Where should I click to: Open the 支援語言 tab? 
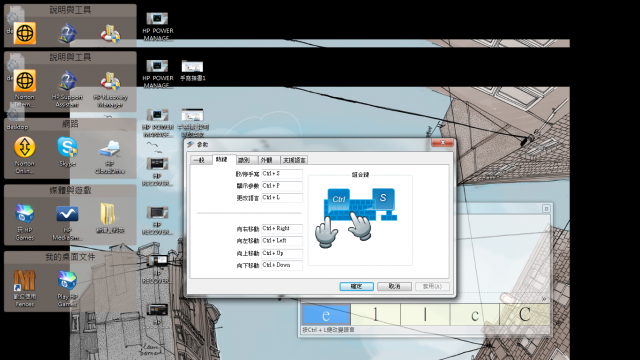[294, 160]
